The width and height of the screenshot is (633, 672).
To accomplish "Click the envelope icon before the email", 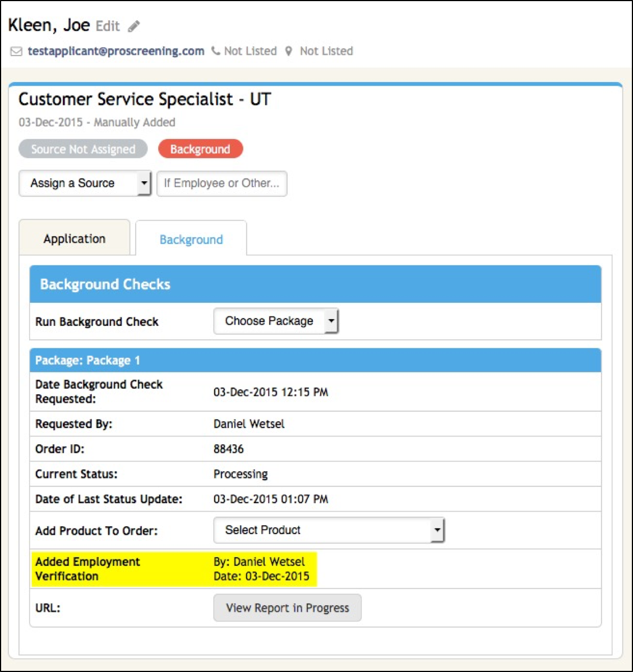I will point(16,52).
